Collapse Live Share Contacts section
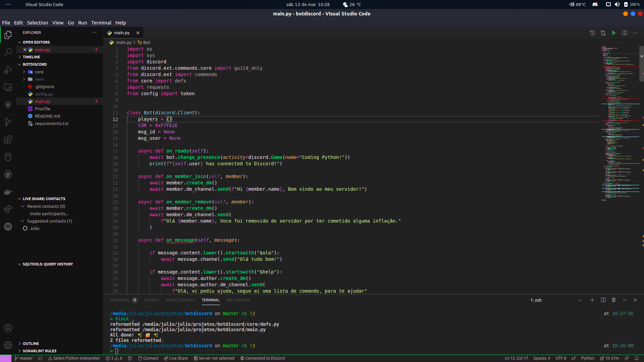Screen dimensions: 644x362 click(x=60, y=199)
